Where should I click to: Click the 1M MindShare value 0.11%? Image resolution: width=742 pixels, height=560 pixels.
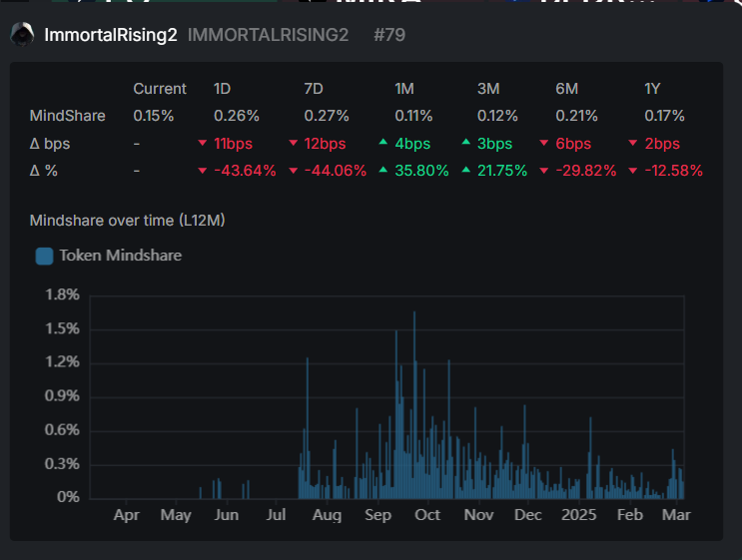pyautogui.click(x=413, y=116)
